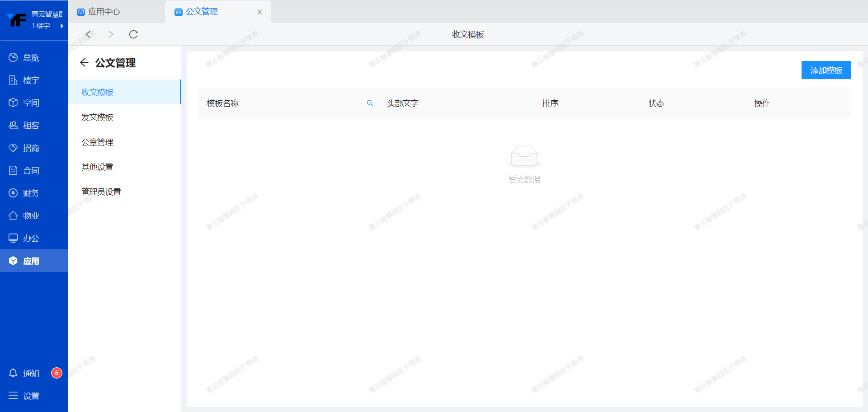Open 设置 settings at sidebar bottom
Viewport: 868px width, 412px height.
tap(31, 396)
